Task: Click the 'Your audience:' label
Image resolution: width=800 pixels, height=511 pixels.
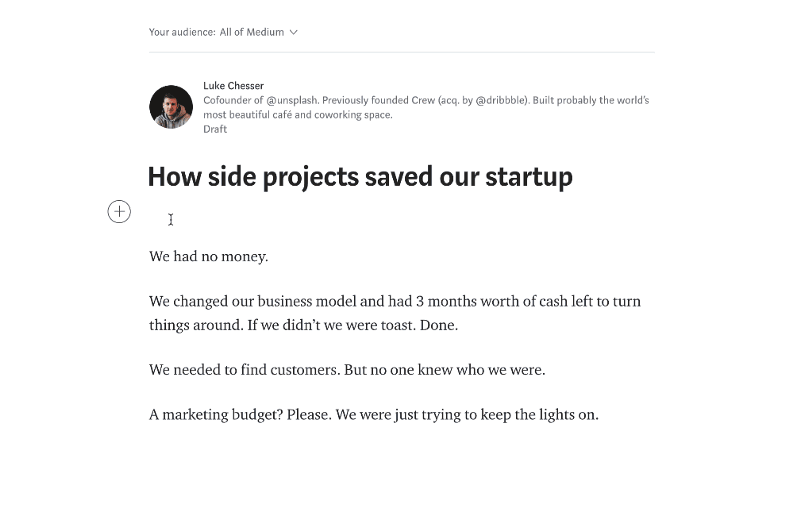Action: click(182, 32)
